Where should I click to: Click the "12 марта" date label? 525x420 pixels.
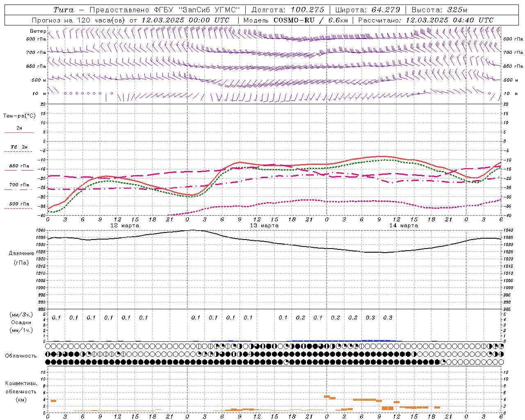tap(125, 226)
